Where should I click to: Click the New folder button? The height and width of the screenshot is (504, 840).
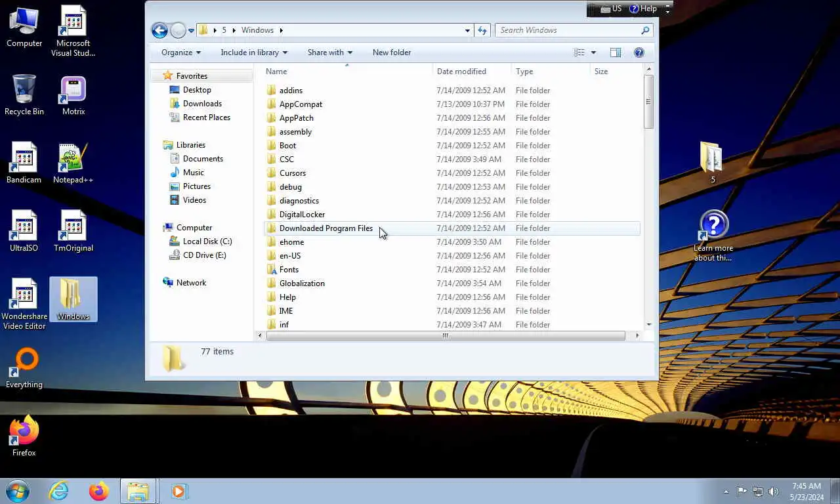[x=392, y=52]
